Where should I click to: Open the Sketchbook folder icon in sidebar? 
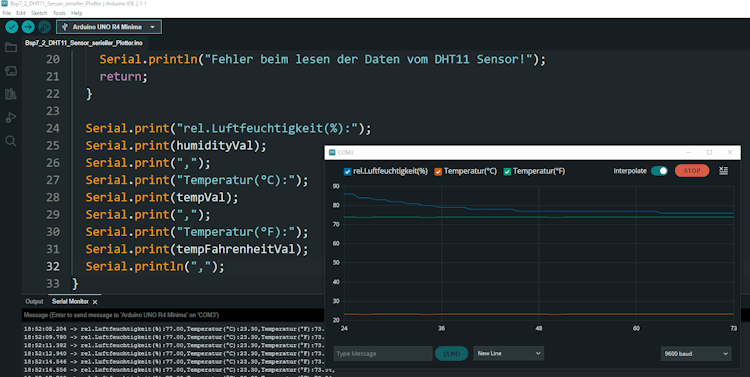pos(11,47)
